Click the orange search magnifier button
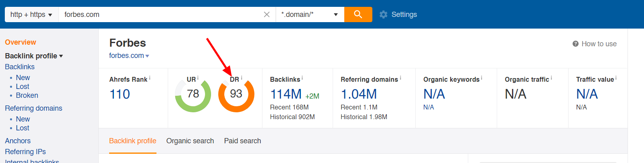 click(x=358, y=14)
